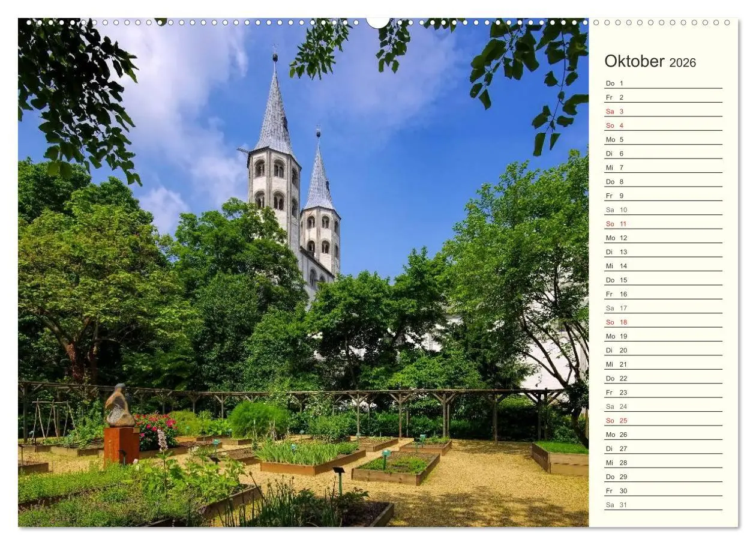Select the red 'So 18' date row
This screenshot has height=545, width=756.
pyautogui.click(x=663, y=322)
